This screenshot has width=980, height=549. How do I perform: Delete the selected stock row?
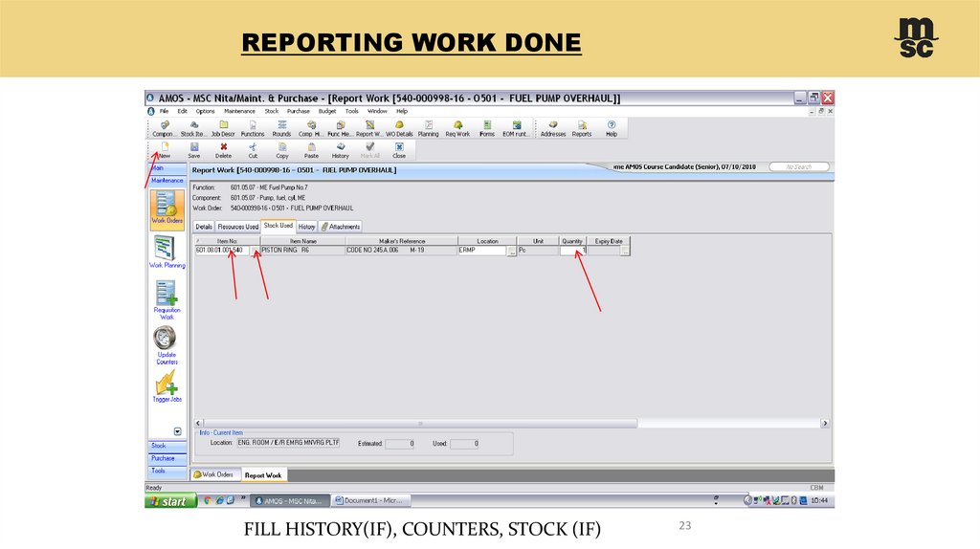click(223, 150)
